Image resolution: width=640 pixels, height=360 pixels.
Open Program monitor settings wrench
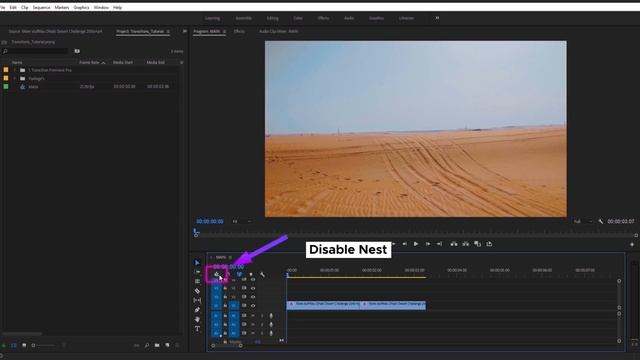(x=601, y=221)
